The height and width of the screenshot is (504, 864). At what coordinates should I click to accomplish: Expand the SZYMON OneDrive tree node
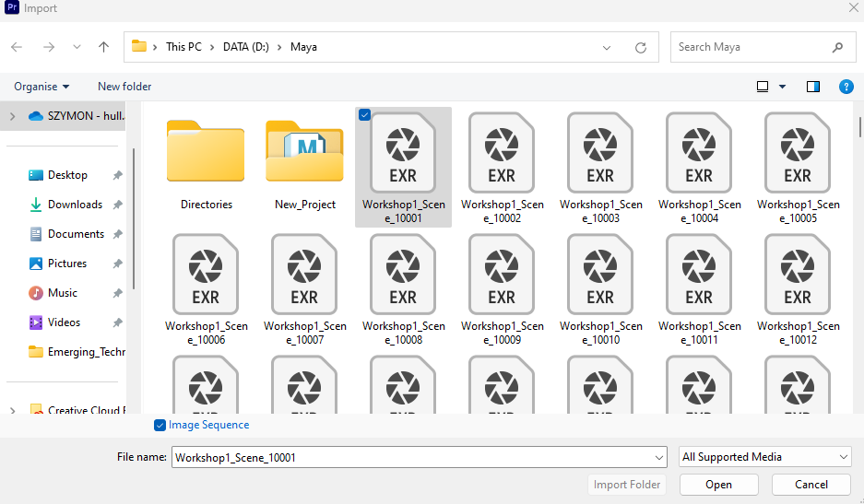[12, 116]
